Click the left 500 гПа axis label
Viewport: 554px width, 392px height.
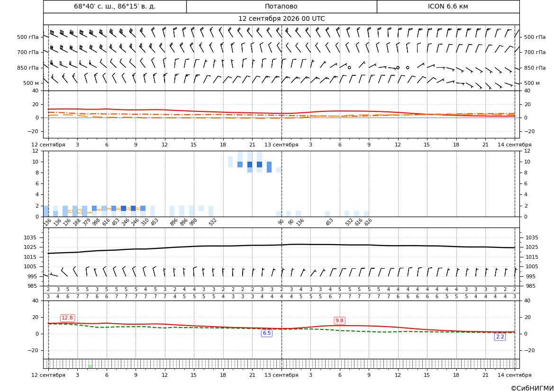(x=27, y=37)
